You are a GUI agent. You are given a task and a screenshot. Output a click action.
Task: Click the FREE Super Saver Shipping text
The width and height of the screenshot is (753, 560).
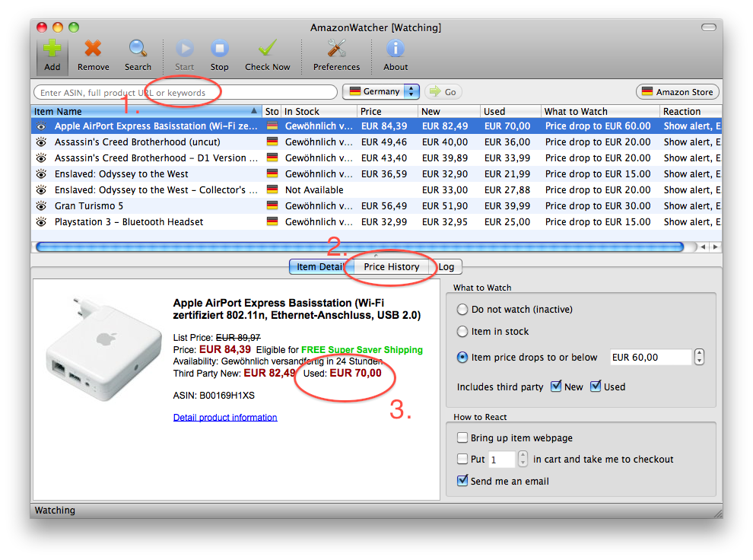tap(362, 350)
